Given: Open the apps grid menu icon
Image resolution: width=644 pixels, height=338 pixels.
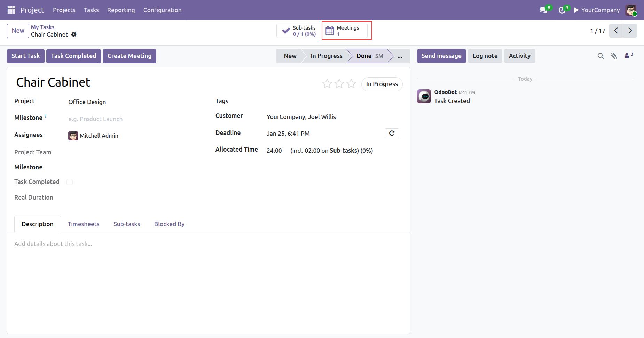Looking at the screenshot, I should coord(11,10).
